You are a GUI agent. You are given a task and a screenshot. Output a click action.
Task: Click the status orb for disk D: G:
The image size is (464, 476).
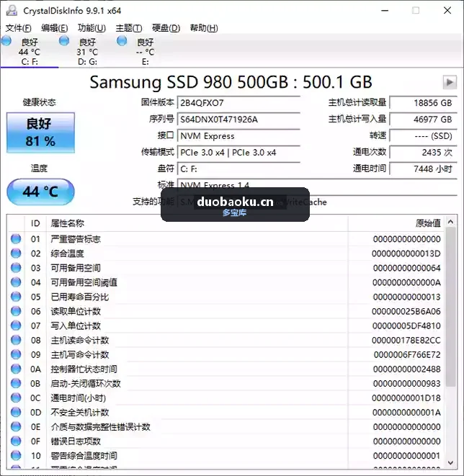coord(64,40)
